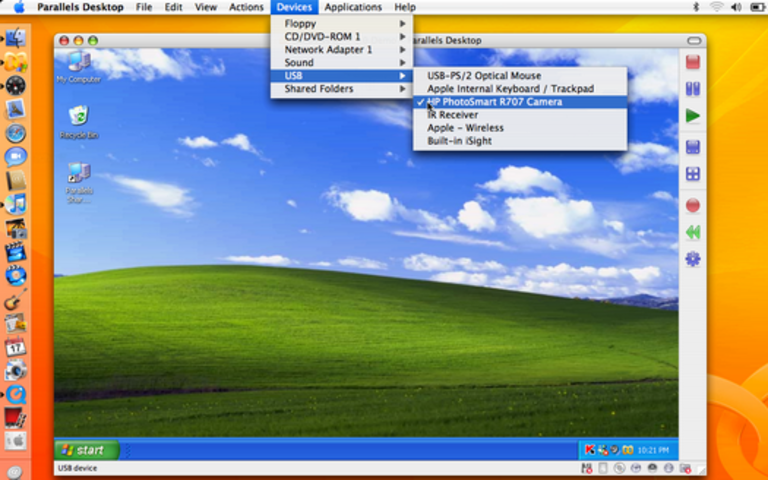Launch Safari from the Dock

(15, 133)
